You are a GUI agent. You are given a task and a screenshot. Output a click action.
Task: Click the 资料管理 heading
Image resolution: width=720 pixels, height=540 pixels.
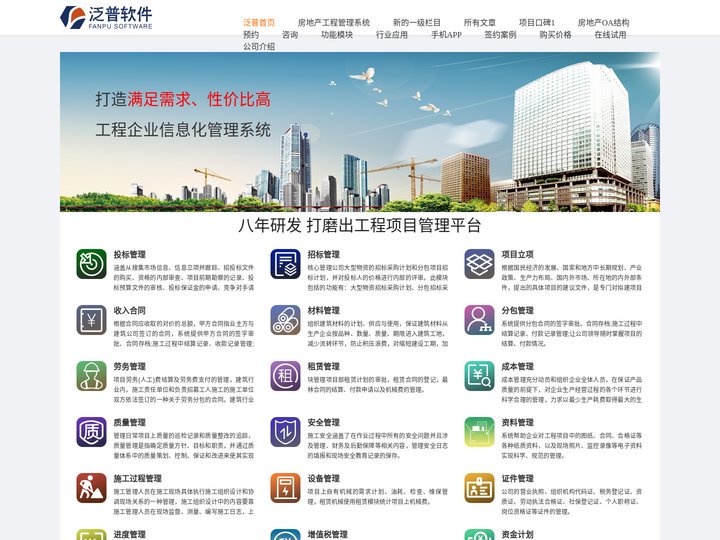[x=518, y=422]
